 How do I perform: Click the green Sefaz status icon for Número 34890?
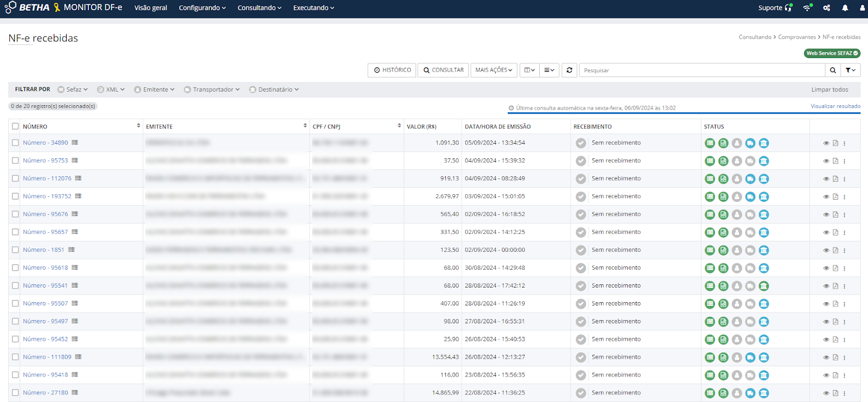pyautogui.click(x=710, y=143)
